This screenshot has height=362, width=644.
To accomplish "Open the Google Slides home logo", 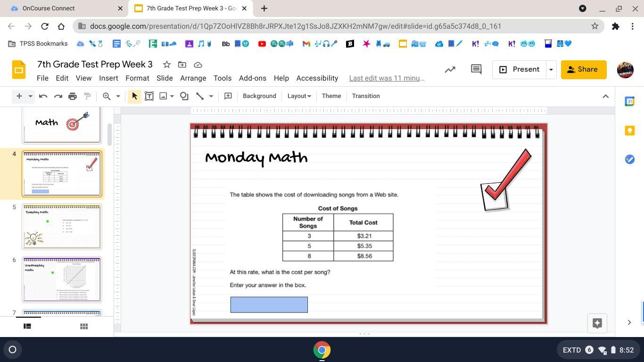I will click(x=19, y=70).
